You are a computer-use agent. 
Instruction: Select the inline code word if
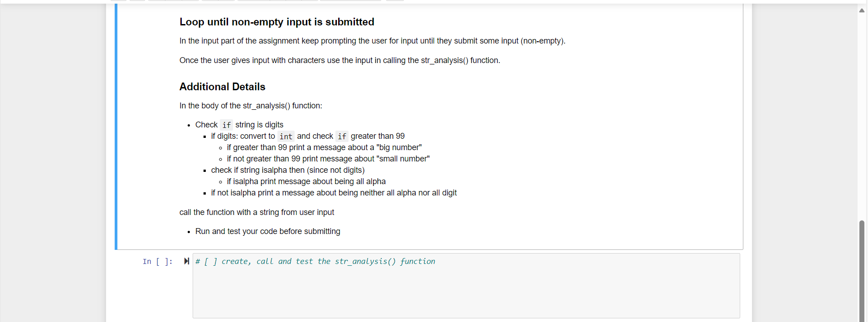click(226, 125)
